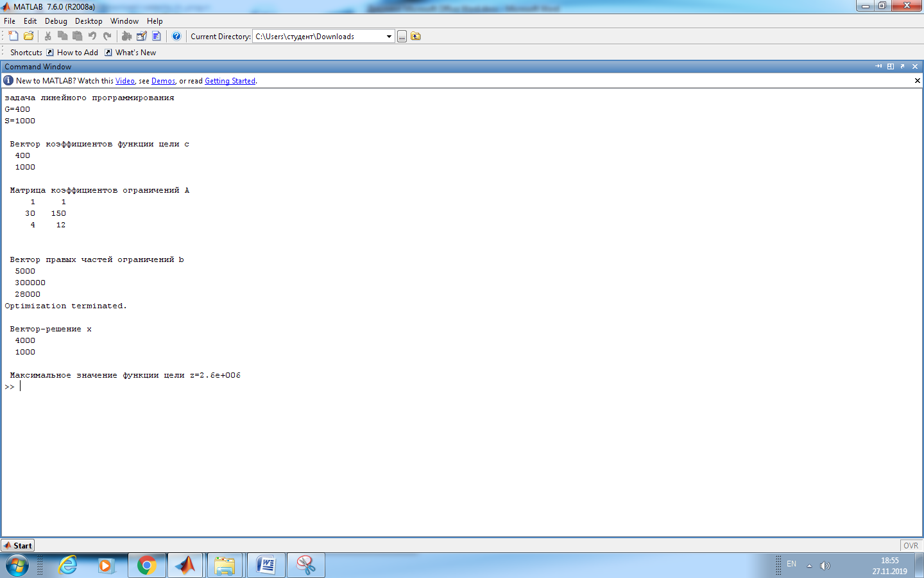Open the volume control in system tray

[825, 566]
